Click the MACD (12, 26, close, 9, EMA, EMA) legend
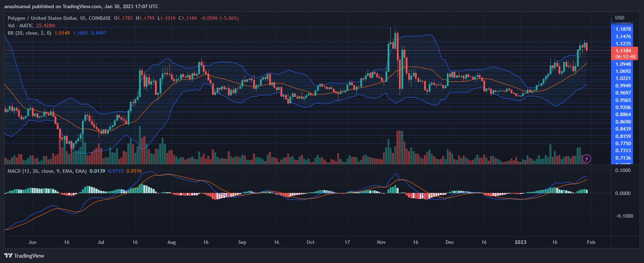Screen dimensions: 644x263 click(47, 171)
